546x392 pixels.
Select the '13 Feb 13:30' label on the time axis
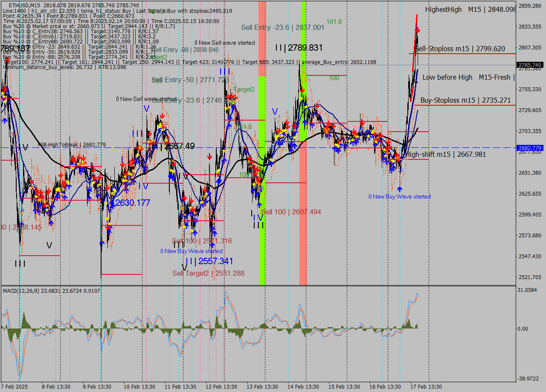261,387
